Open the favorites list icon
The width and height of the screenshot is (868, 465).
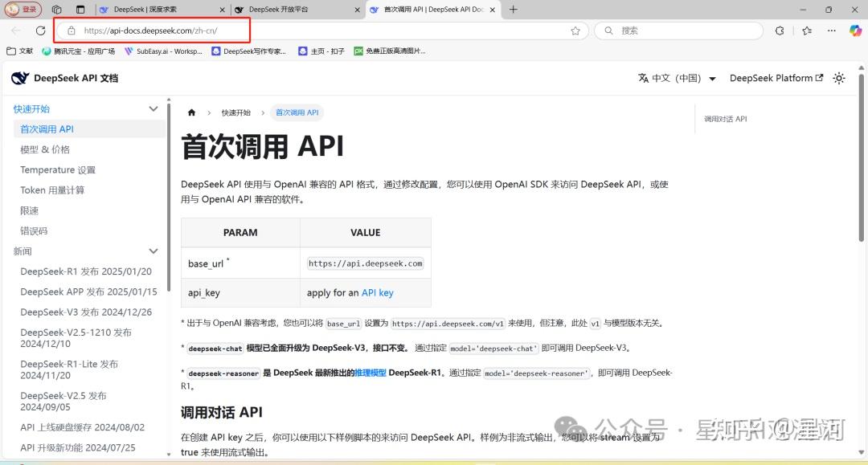[x=807, y=31]
